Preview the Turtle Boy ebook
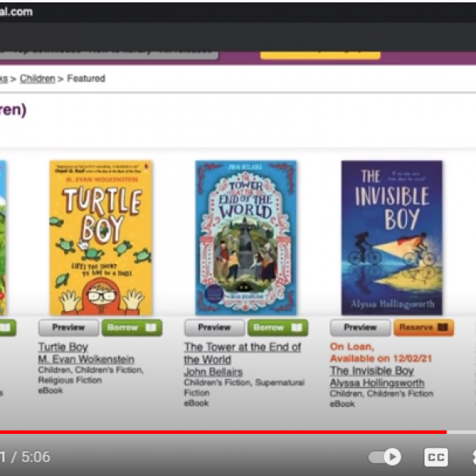 68,328
